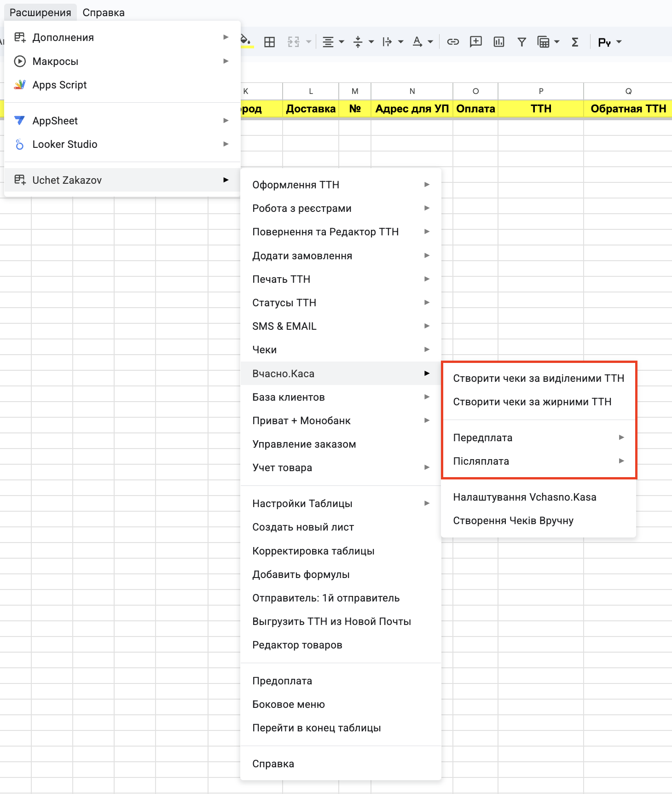Click the functions sigma icon
The width and height of the screenshot is (672, 794).
click(575, 42)
